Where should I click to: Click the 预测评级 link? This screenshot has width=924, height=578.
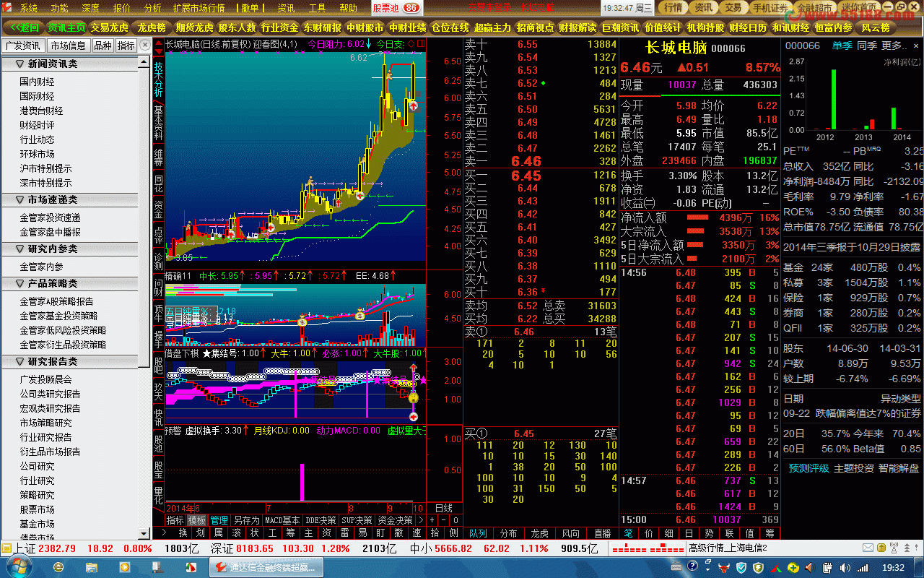coord(808,468)
